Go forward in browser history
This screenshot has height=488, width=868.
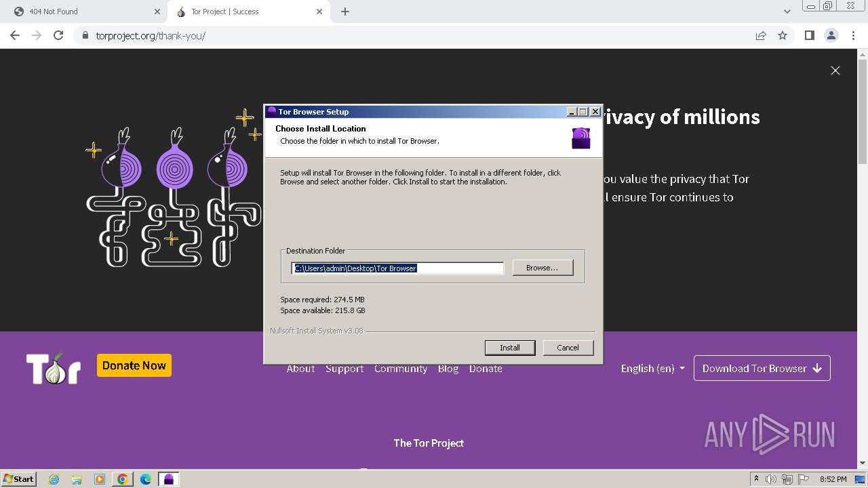point(37,35)
